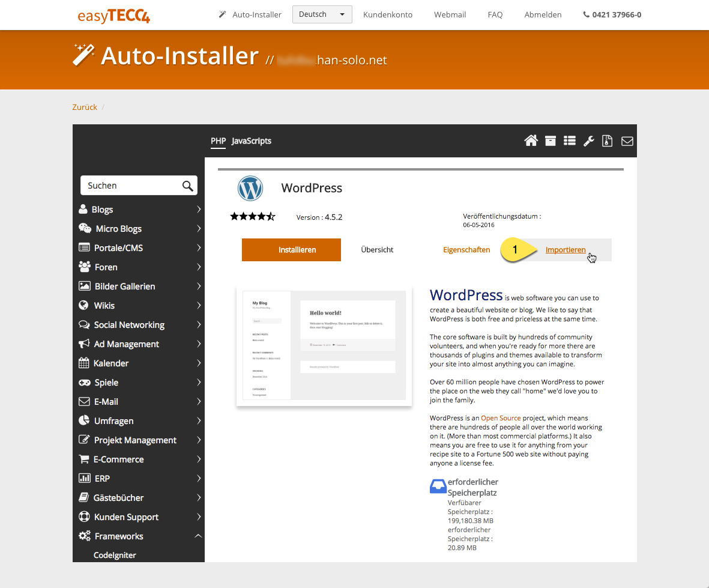
Task: Open Kundenkonto in the top menu
Action: click(387, 14)
